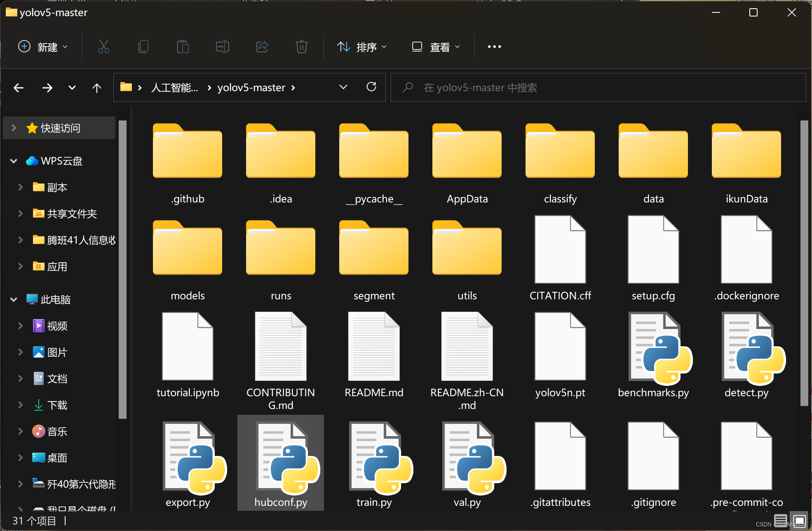Navigate back with the left arrow

pyautogui.click(x=19, y=87)
